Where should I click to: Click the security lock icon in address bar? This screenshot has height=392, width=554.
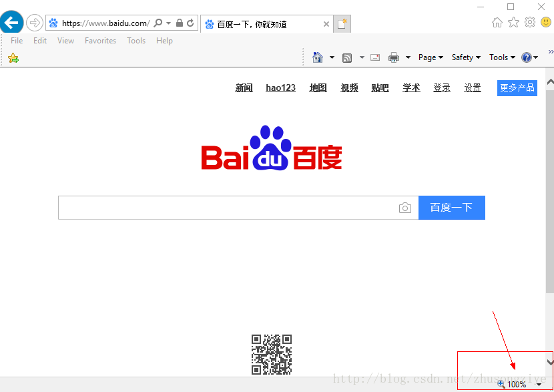(x=180, y=23)
